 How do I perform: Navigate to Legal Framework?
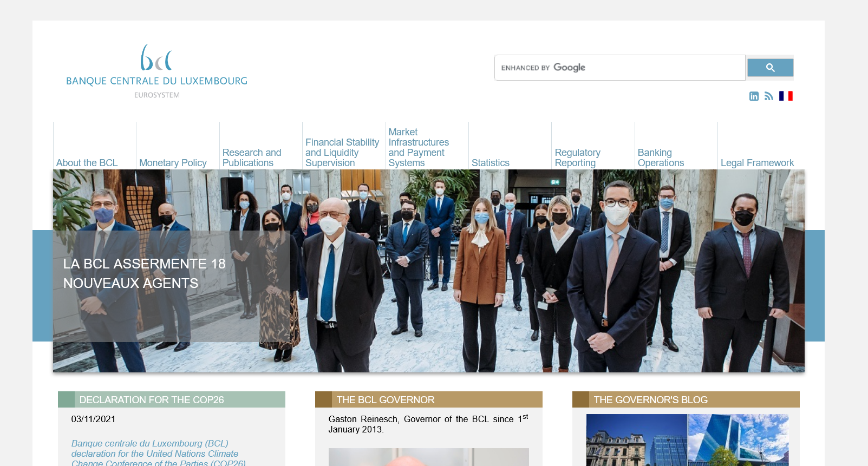756,163
